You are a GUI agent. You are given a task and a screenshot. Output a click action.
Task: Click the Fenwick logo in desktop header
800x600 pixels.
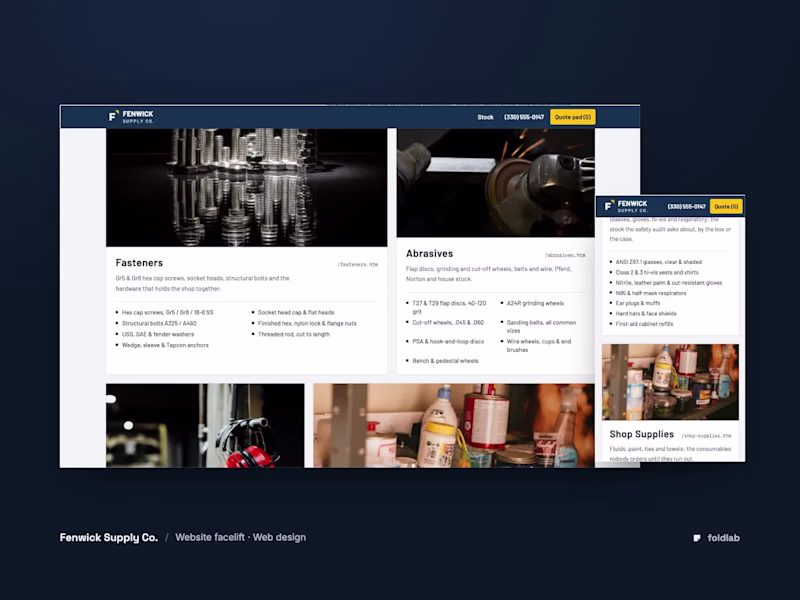click(131, 117)
